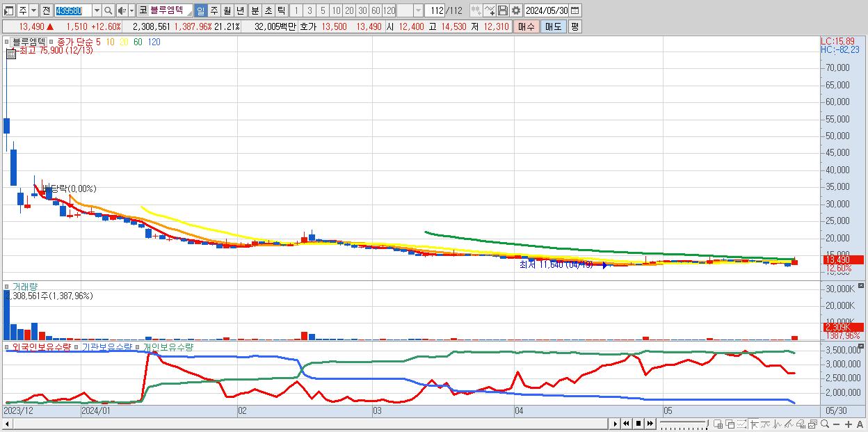This screenshot has height=432, width=868.
Task: Save chart with the floppy disk icon
Action: 503,10
